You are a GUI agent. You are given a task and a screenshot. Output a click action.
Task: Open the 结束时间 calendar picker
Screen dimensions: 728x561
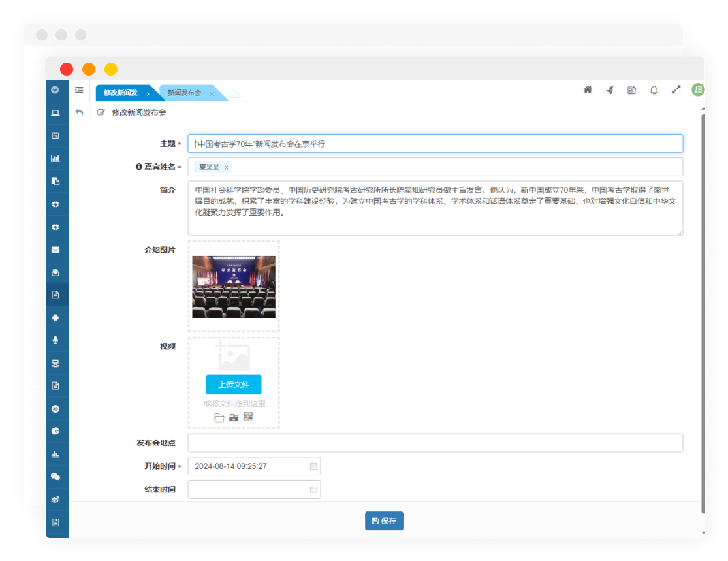313,489
